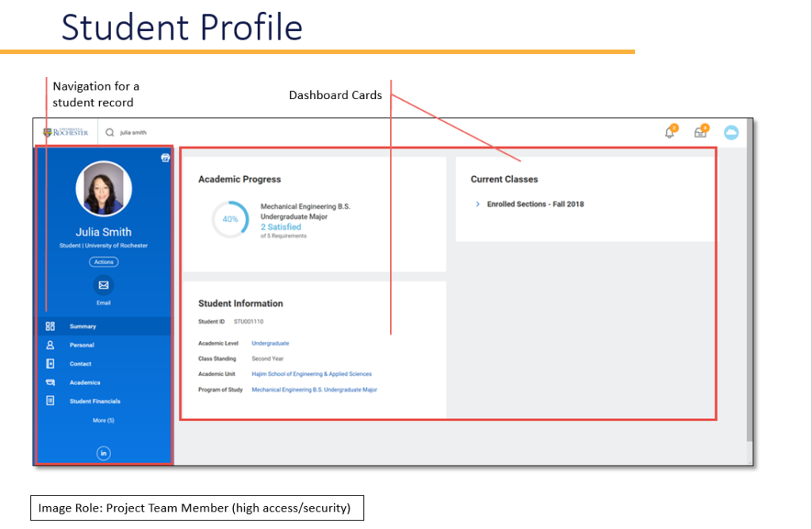Follow the Hajim School of Engineering link
This screenshot has height=529, width=812.
[x=311, y=374]
